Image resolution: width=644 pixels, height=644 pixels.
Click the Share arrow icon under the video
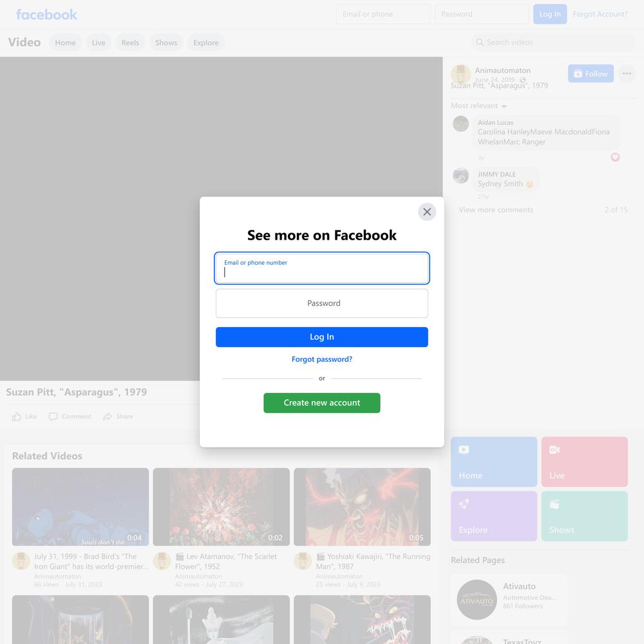[107, 417]
